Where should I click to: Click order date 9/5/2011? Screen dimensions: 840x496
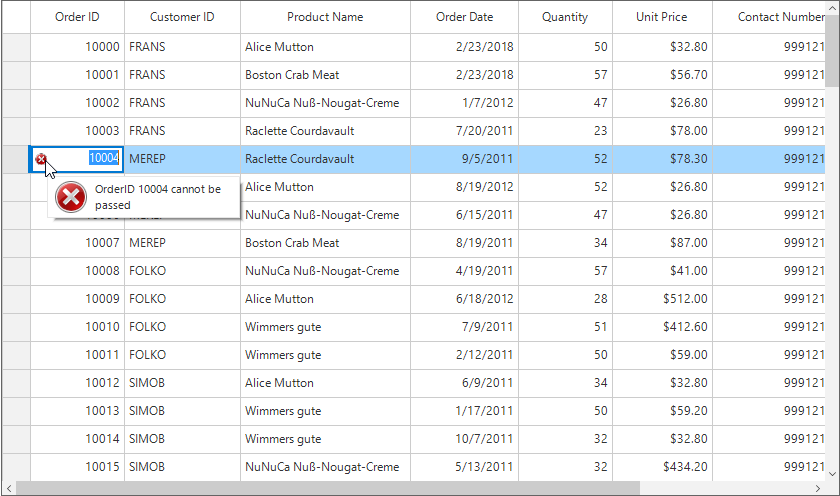[x=464, y=159]
